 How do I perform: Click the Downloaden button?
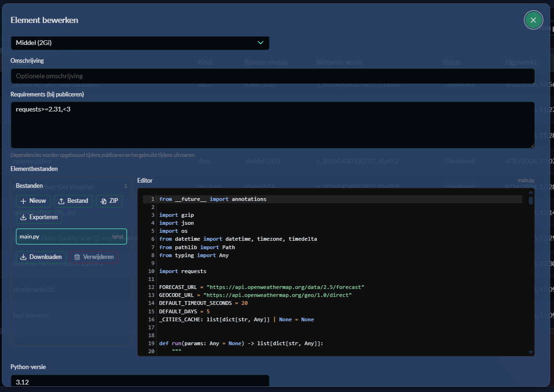(41, 257)
